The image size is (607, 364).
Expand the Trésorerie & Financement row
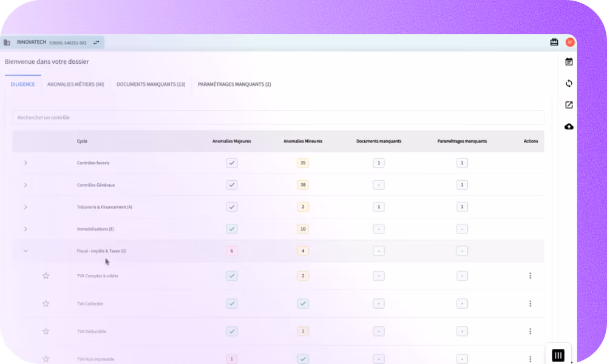(x=25, y=207)
